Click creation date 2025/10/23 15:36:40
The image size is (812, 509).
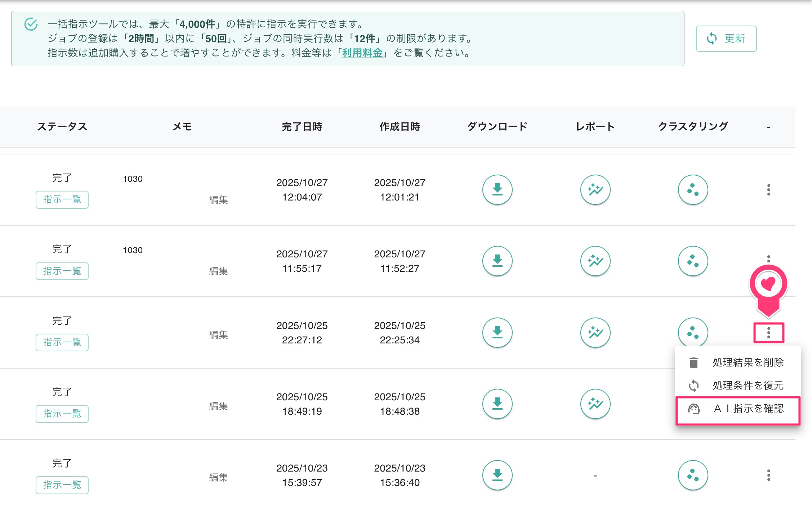400,475
